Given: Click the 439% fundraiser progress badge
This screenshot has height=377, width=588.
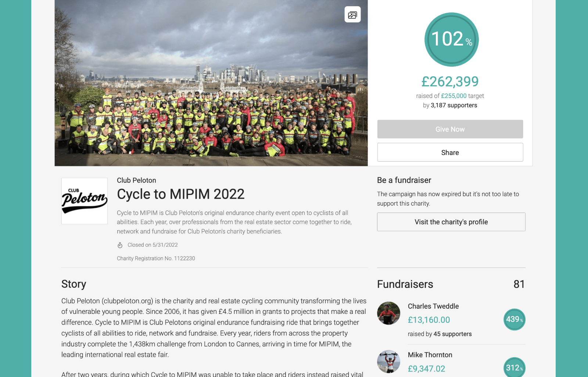Looking at the screenshot, I should pyautogui.click(x=514, y=319).
